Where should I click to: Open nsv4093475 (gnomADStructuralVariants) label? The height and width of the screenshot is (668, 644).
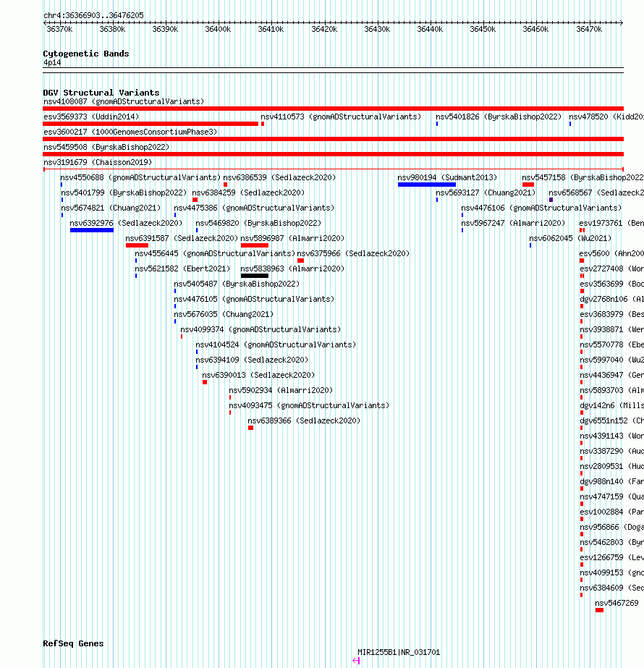(x=309, y=405)
